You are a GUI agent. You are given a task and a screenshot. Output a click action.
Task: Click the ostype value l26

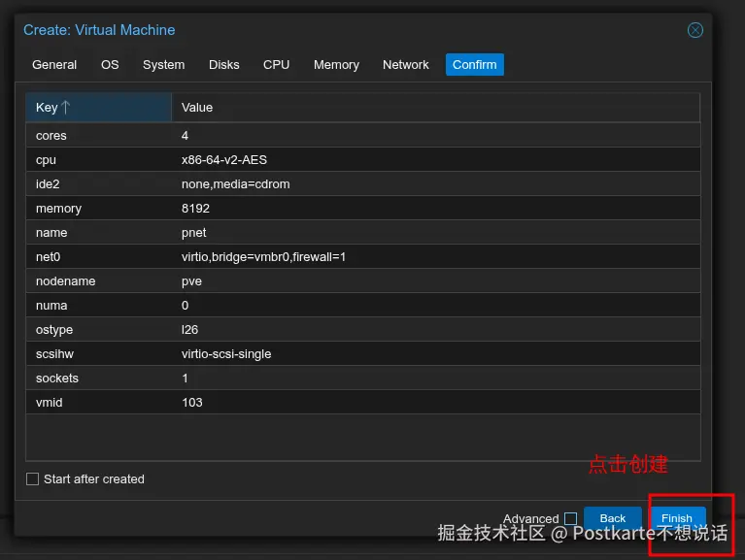tap(189, 330)
